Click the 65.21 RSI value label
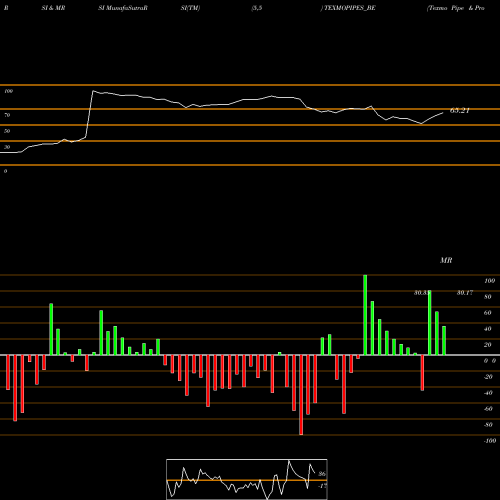This screenshot has width=500, height=500. tap(460, 111)
